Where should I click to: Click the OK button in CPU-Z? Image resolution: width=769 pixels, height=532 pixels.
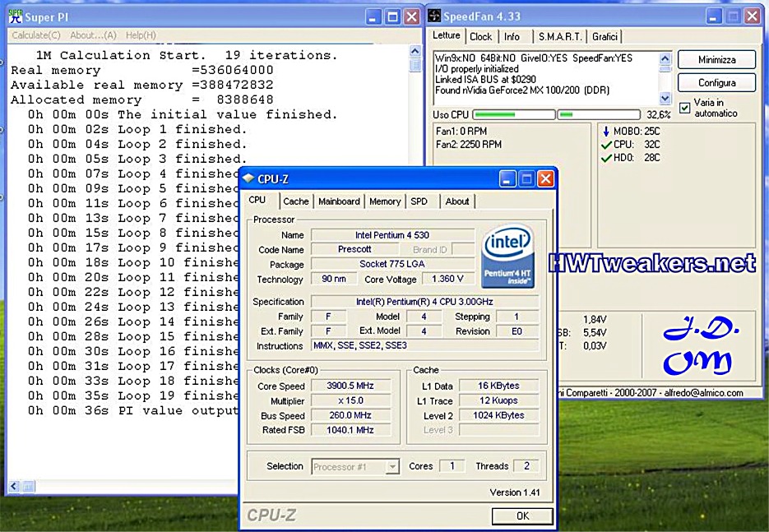point(522,516)
